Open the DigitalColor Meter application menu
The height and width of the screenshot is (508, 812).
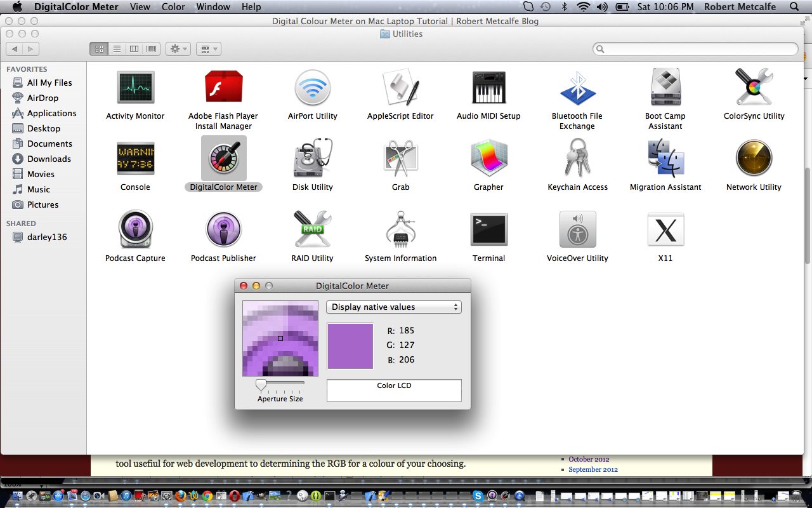coord(76,7)
